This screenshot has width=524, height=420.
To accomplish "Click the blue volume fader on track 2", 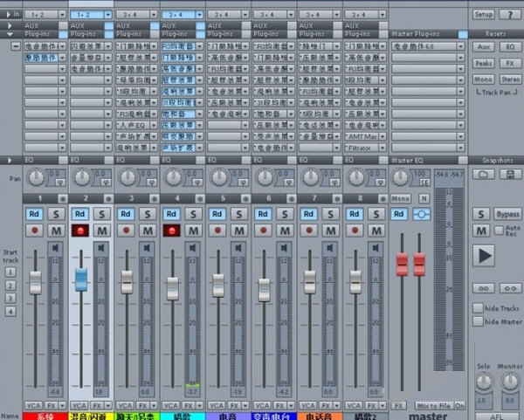I will 80,279.
